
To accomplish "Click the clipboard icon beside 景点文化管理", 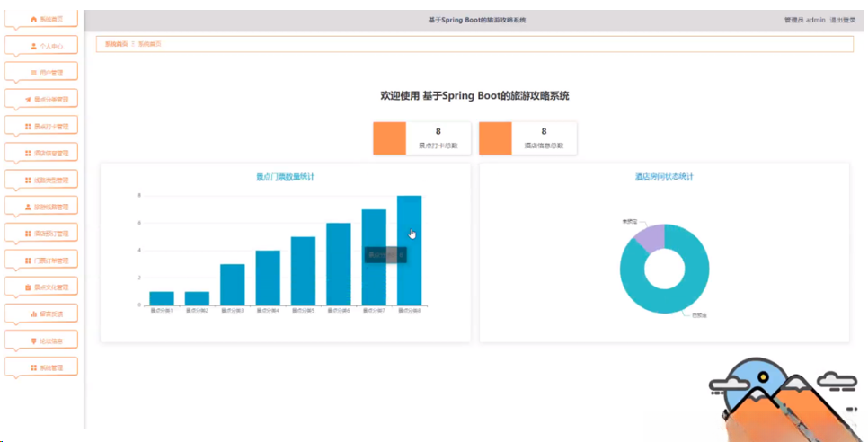I will [x=28, y=287].
